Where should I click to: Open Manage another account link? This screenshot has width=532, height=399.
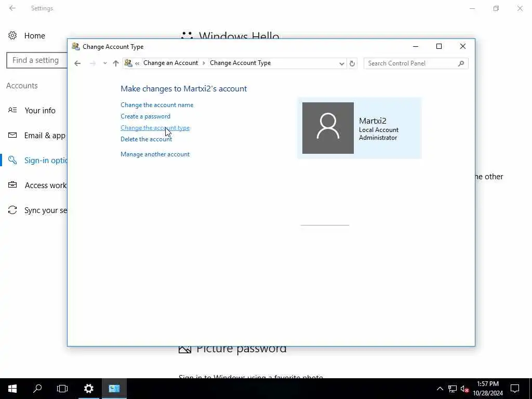click(x=155, y=154)
